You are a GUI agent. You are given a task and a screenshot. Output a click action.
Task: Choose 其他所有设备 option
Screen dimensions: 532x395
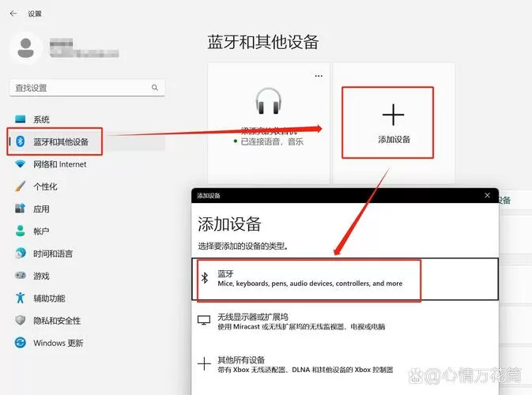point(345,364)
